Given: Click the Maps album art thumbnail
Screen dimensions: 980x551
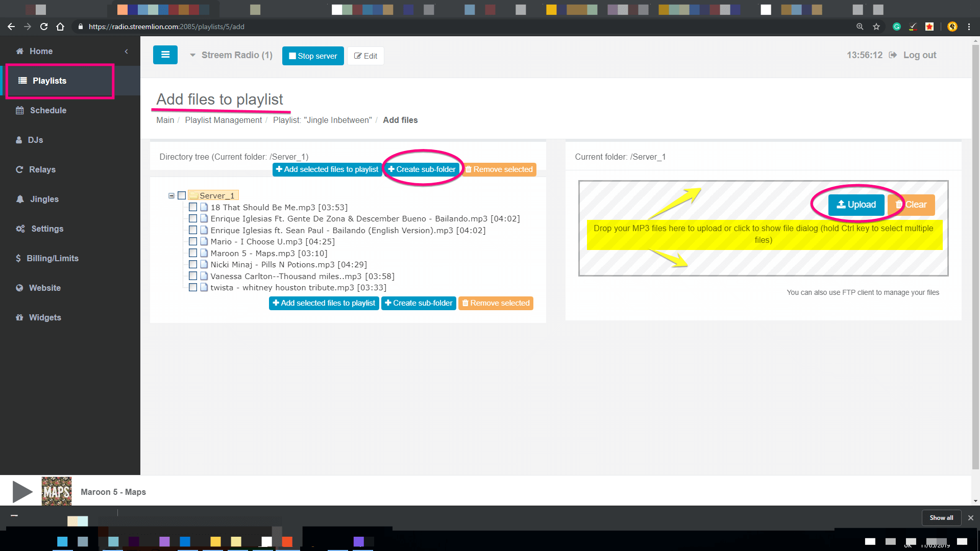Looking at the screenshot, I should pos(57,491).
